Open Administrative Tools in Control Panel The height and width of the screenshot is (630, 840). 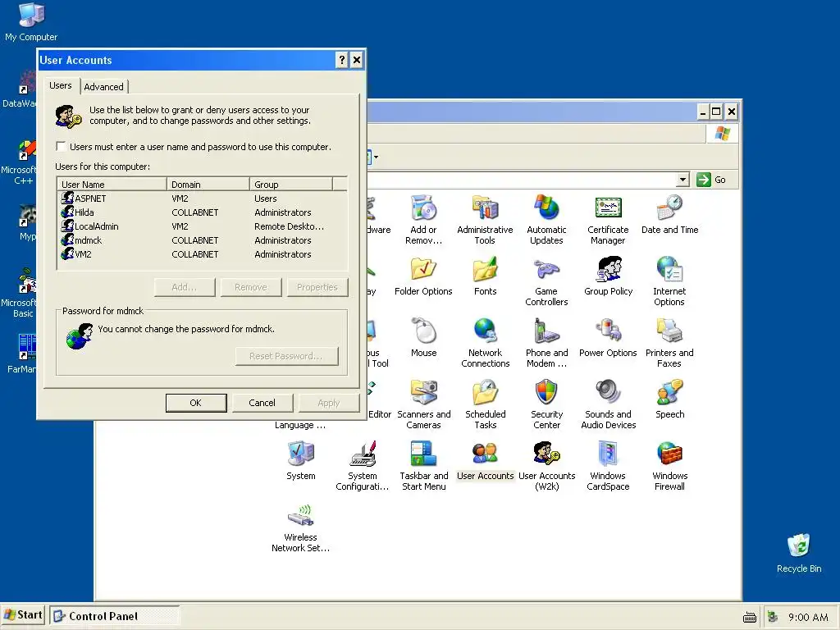click(485, 208)
